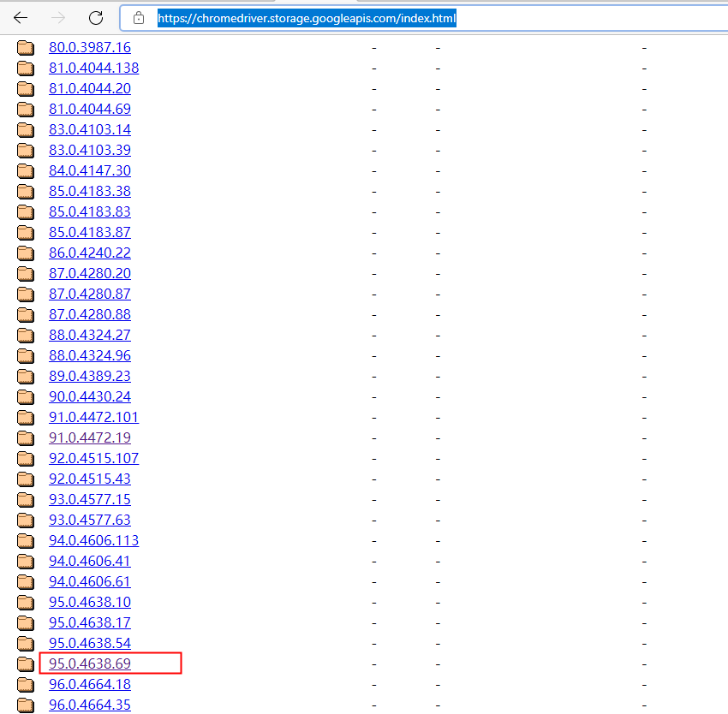The width and height of the screenshot is (728, 714).
Task: Click folder icon beside 94.0.4606.61
Action: click(26, 581)
